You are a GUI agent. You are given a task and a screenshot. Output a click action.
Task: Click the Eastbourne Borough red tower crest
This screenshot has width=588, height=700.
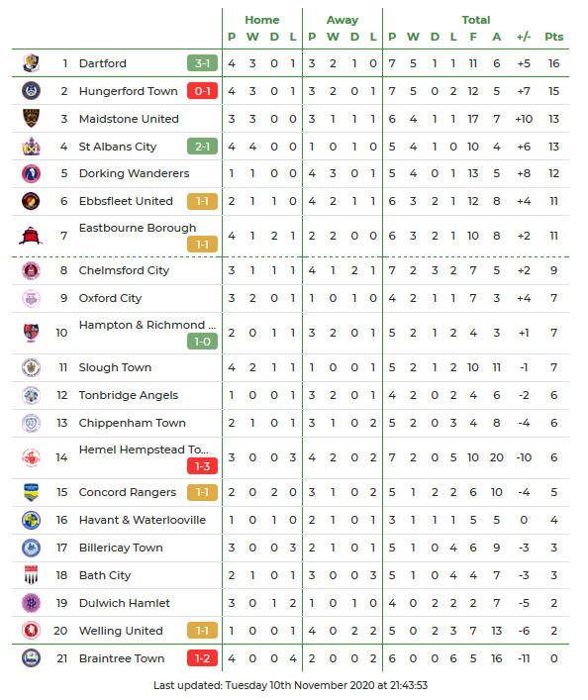(x=31, y=236)
